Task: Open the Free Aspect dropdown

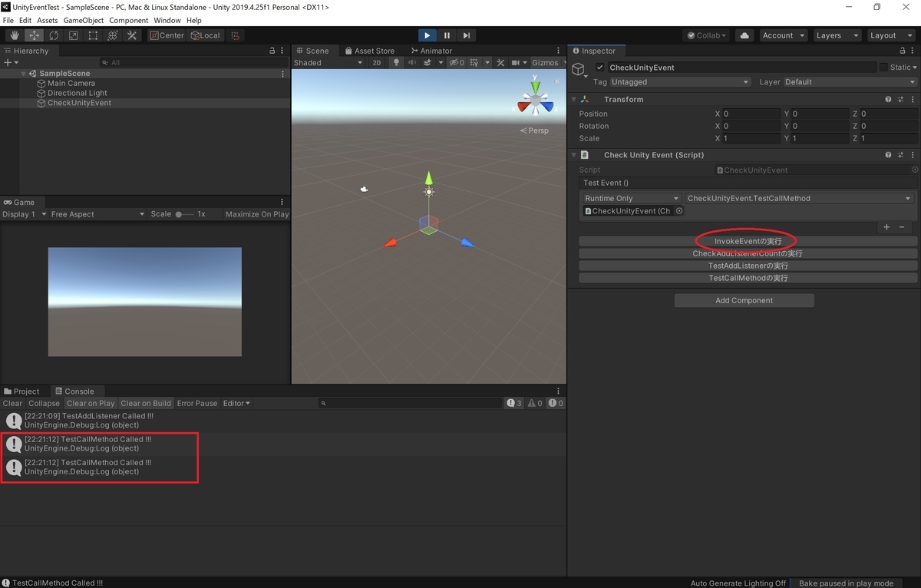Action: pos(97,214)
